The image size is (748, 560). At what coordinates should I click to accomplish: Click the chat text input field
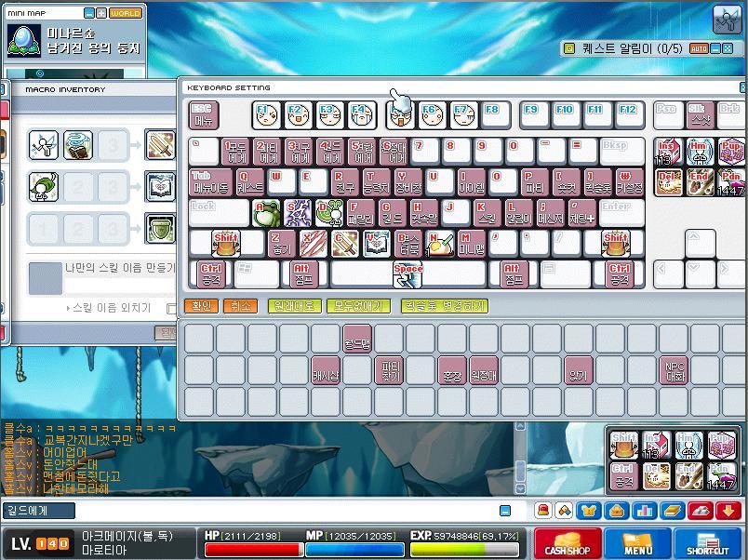[x=287, y=511]
